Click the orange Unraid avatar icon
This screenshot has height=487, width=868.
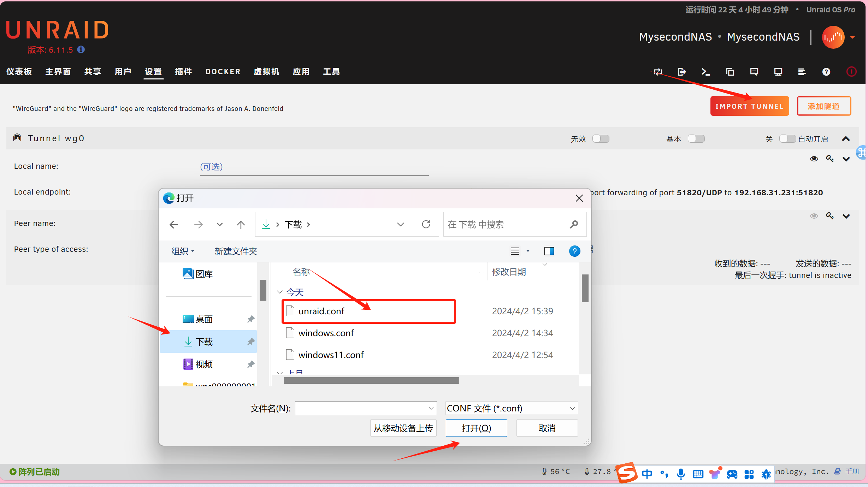pos(833,37)
